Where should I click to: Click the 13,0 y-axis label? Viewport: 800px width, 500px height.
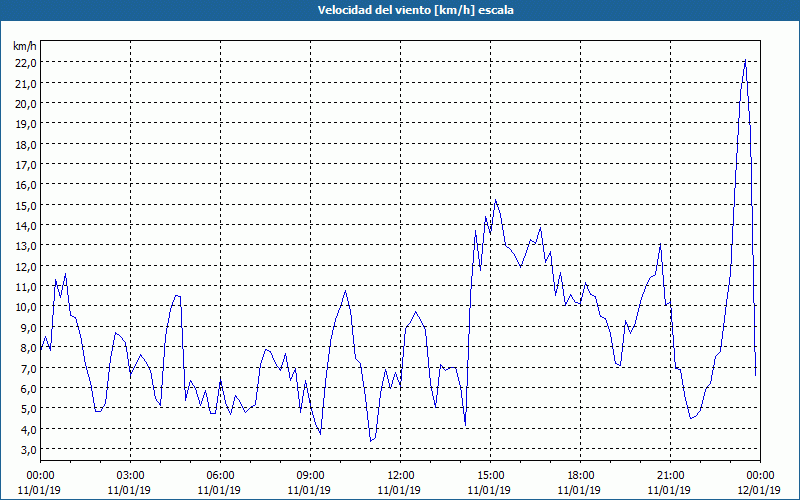click(26, 246)
